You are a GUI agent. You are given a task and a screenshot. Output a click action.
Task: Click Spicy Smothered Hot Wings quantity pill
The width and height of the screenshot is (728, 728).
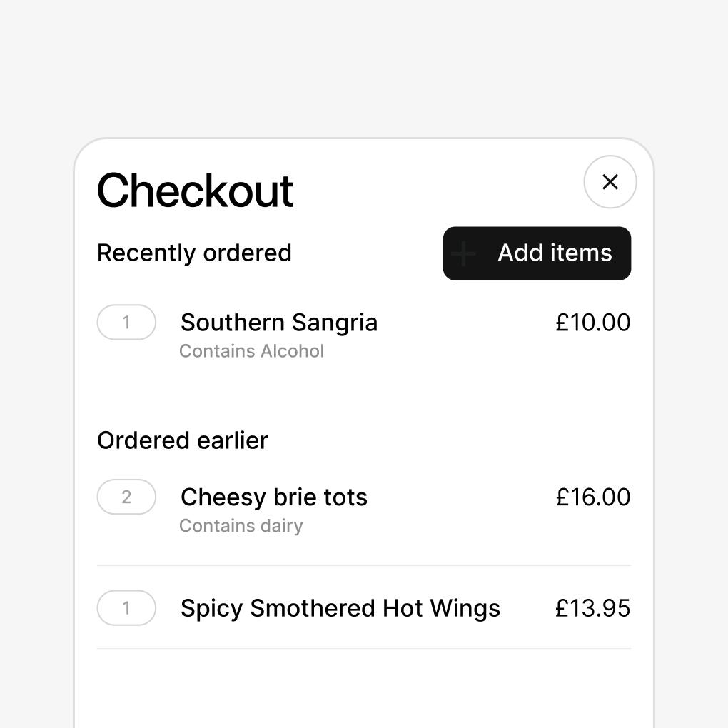point(126,608)
